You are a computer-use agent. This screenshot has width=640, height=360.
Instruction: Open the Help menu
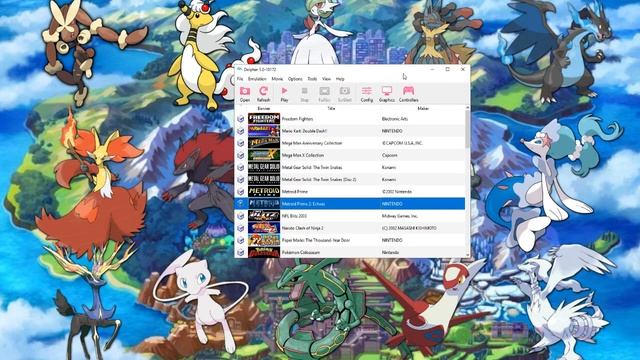tap(340, 79)
